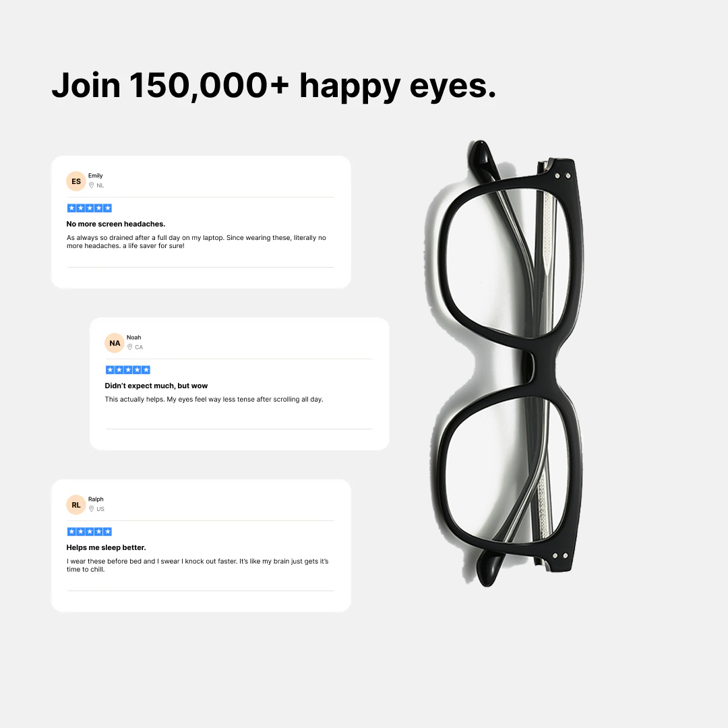Click Noah's five-star rating
Image resolution: width=728 pixels, height=728 pixels.
click(128, 370)
